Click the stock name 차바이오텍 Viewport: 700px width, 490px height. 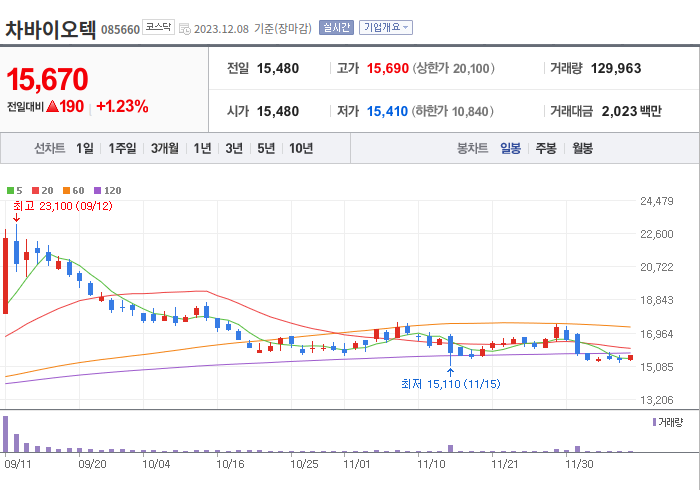[x=50, y=29]
